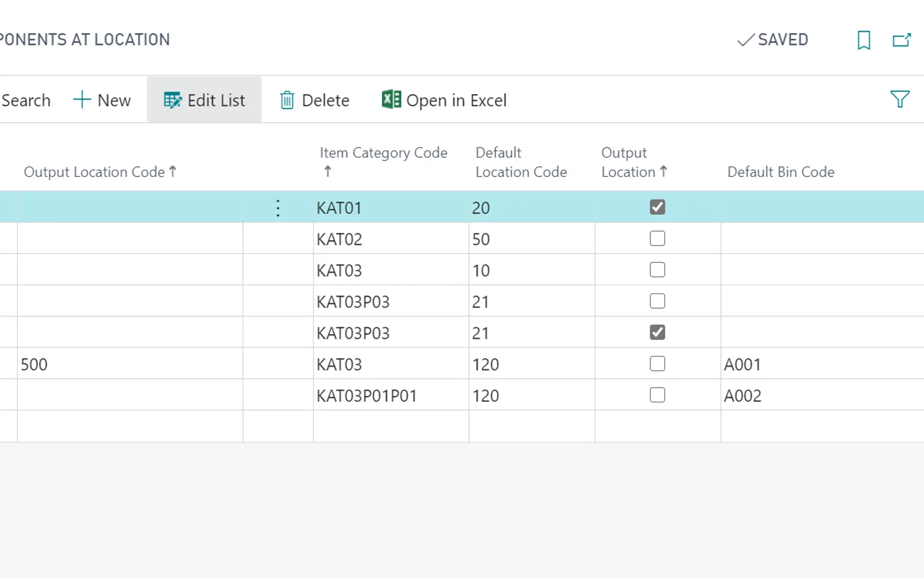Open the Search action

26,100
